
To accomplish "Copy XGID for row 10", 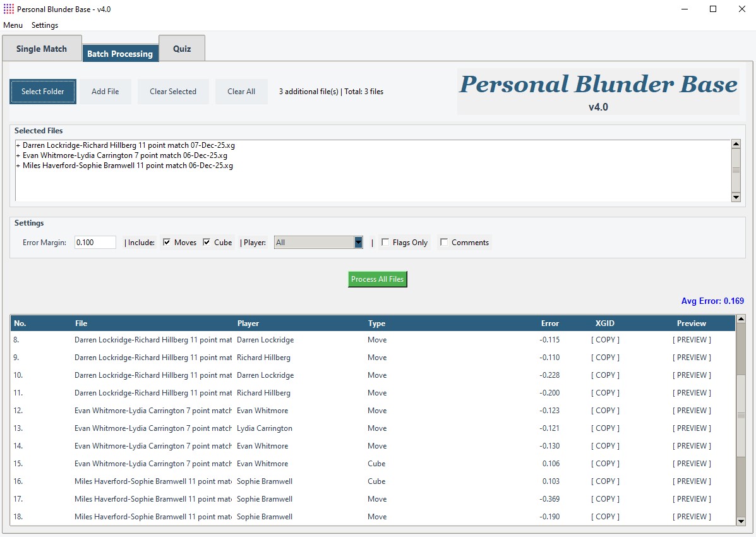I will tap(605, 375).
